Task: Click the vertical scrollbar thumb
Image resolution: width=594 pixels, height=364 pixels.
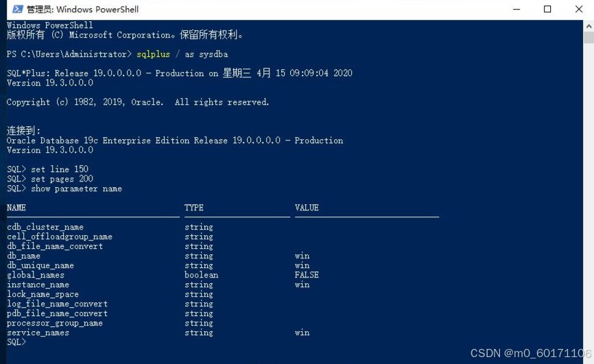Action: [589, 38]
